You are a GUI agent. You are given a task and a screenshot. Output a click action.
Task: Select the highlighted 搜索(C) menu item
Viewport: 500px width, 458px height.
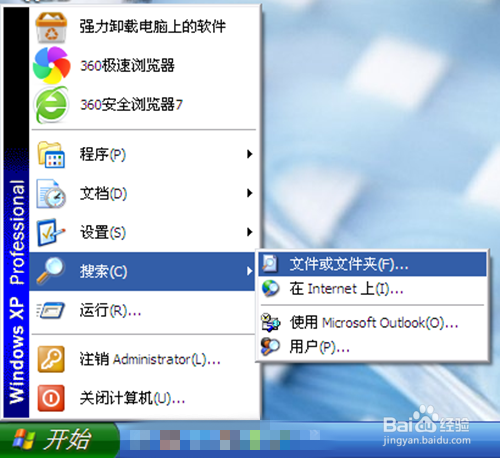(143, 271)
